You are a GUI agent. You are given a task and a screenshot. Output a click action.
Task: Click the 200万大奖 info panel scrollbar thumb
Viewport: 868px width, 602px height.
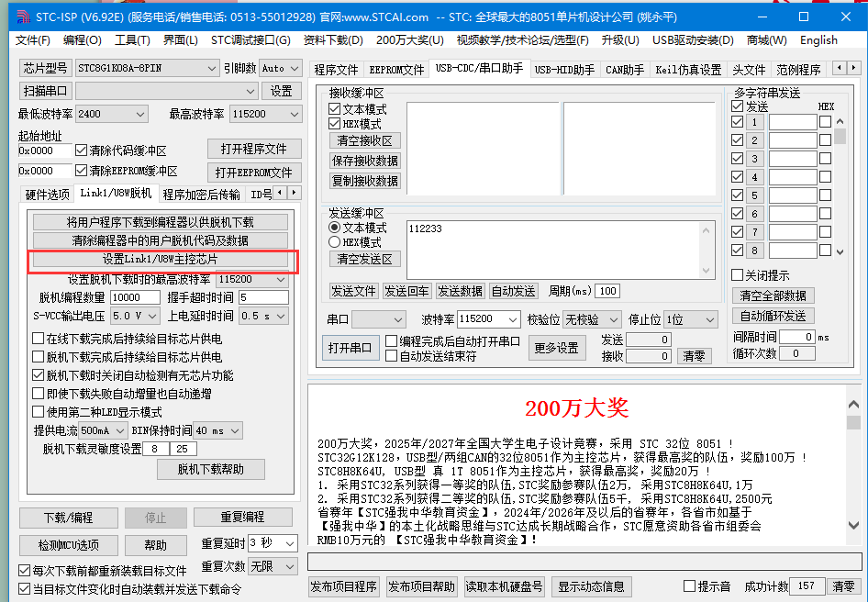coord(853,422)
